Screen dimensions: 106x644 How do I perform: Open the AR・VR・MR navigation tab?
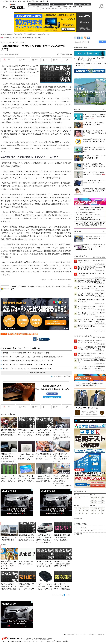coord(45,4)
